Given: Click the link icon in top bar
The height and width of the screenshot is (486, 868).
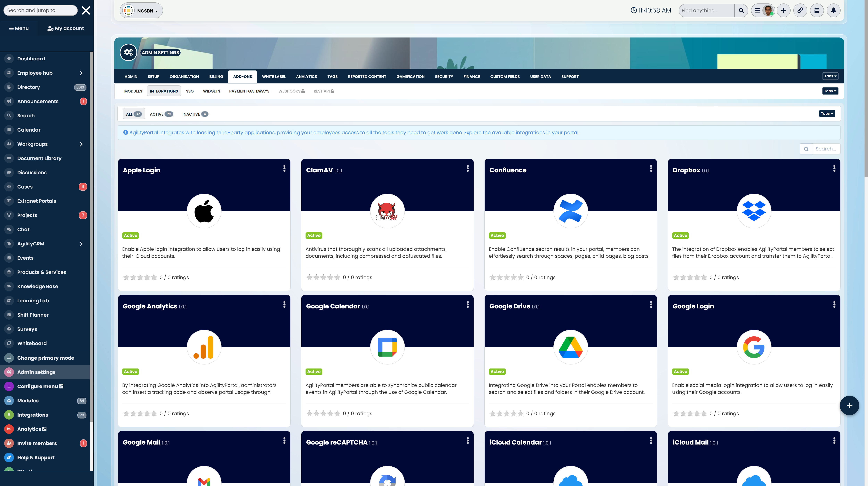Looking at the screenshot, I should [x=800, y=10].
